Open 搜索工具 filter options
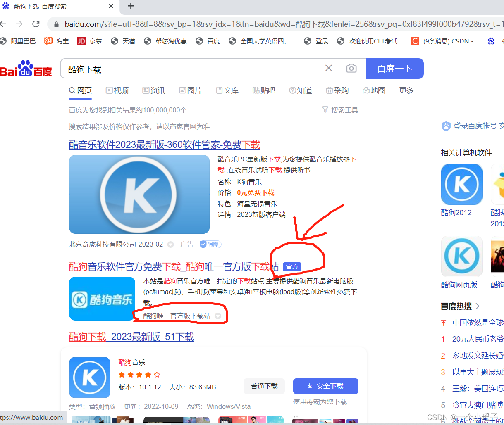 coord(340,110)
